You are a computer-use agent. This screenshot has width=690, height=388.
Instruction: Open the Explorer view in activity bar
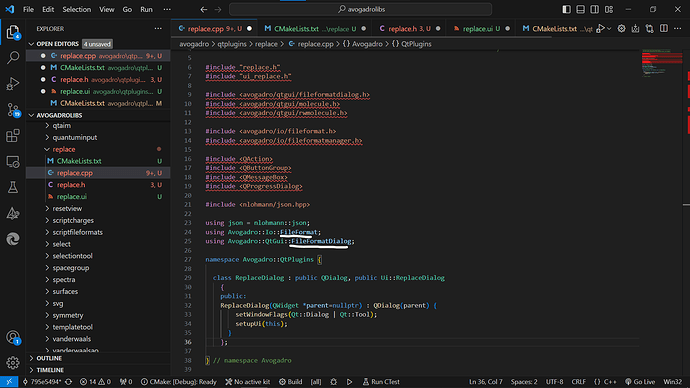point(13,32)
